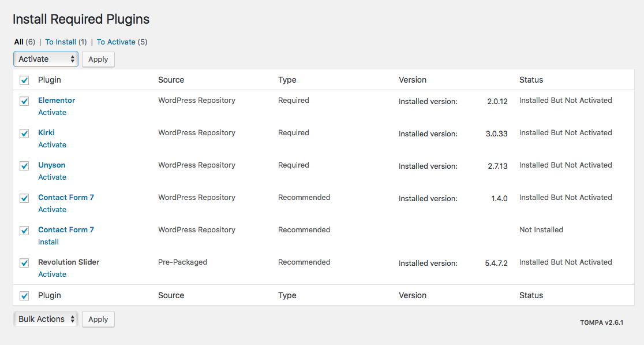Toggle the Unyson plugin checkbox
The width and height of the screenshot is (644, 345).
[24, 166]
